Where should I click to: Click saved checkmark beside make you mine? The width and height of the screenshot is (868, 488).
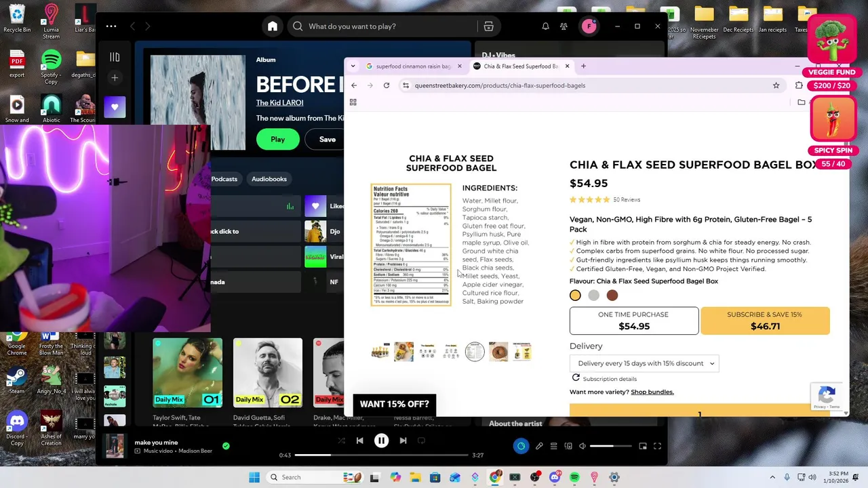[x=226, y=446]
